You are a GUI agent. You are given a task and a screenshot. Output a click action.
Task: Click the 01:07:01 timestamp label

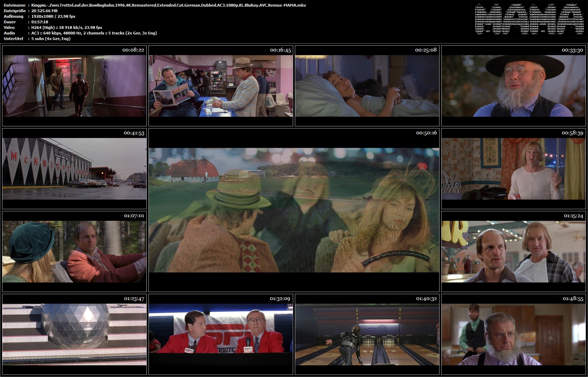pyautogui.click(x=134, y=216)
